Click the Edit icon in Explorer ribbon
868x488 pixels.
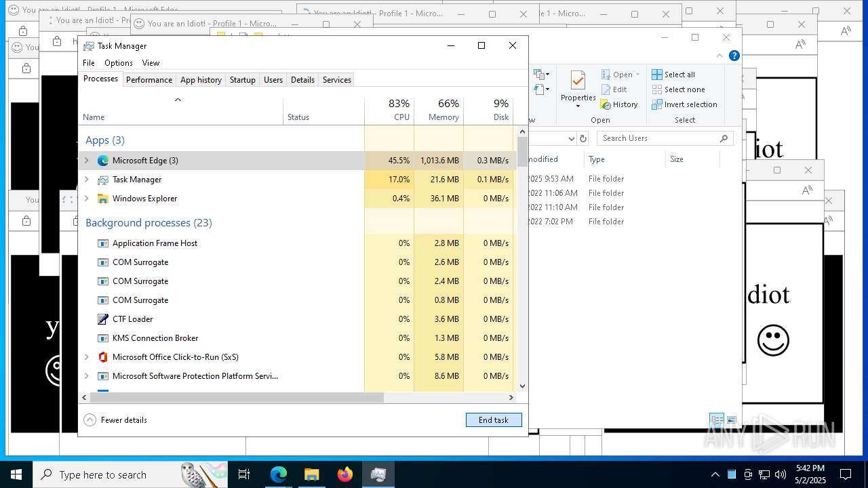tap(606, 89)
